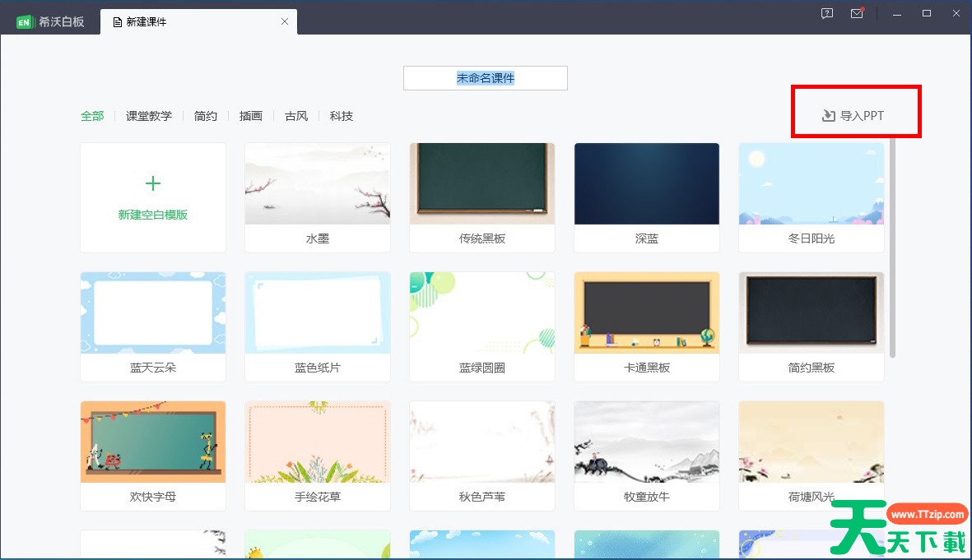Choose the 荷塘风光 template thumbnail
Viewport: 972px width, 560px height.
812,442
